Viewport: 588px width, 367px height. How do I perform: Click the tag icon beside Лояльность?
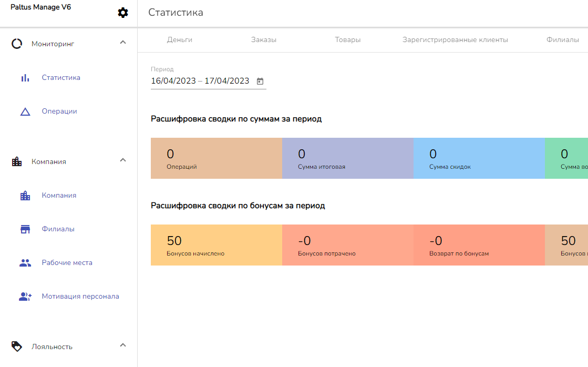pos(17,346)
